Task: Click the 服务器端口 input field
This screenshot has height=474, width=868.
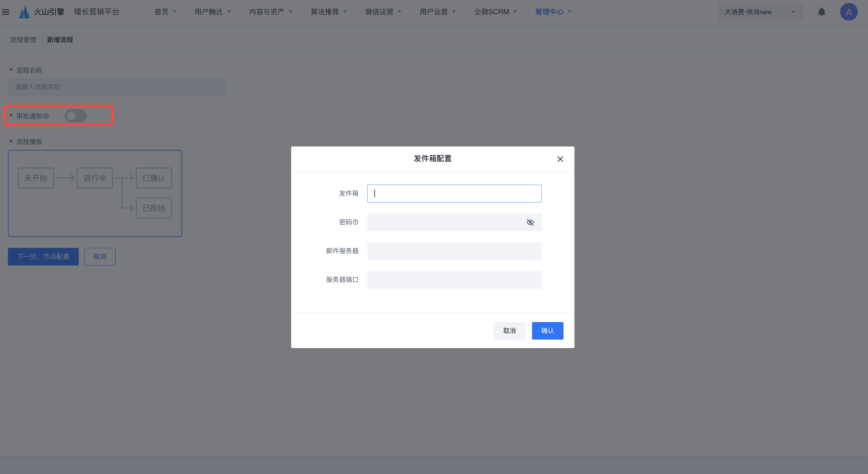Action: (454, 280)
